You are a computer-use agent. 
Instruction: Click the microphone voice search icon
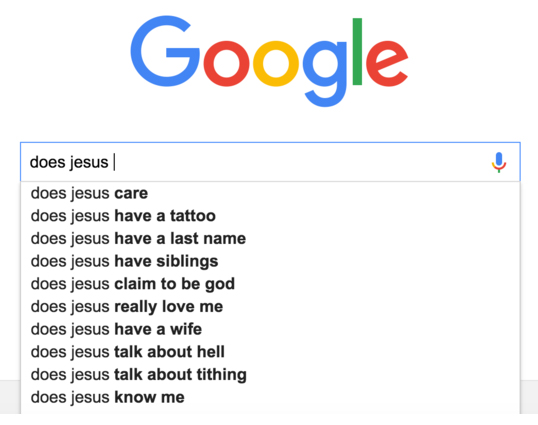point(499,162)
